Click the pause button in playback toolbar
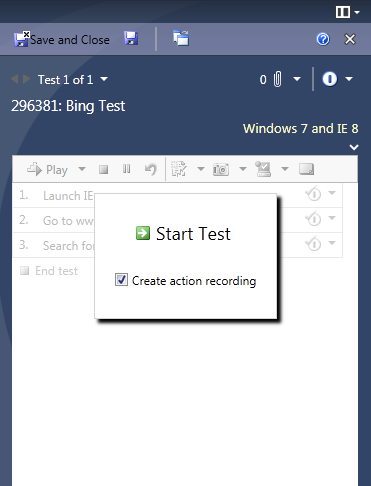371x486 pixels. pos(126,169)
